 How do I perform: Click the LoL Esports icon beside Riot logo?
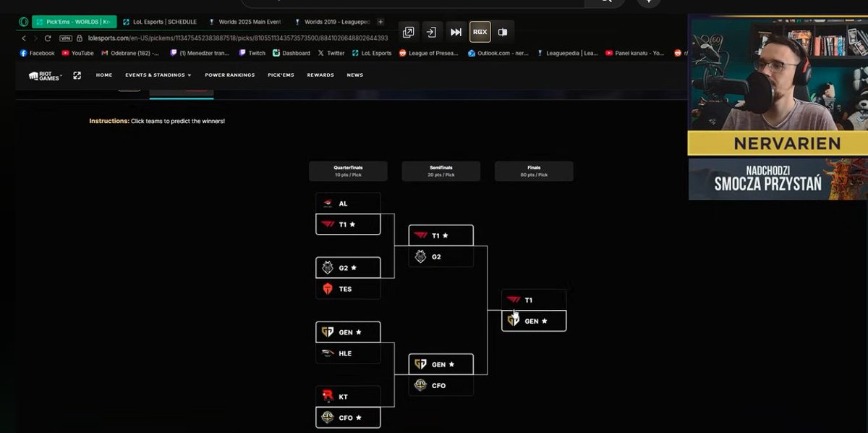click(x=77, y=75)
